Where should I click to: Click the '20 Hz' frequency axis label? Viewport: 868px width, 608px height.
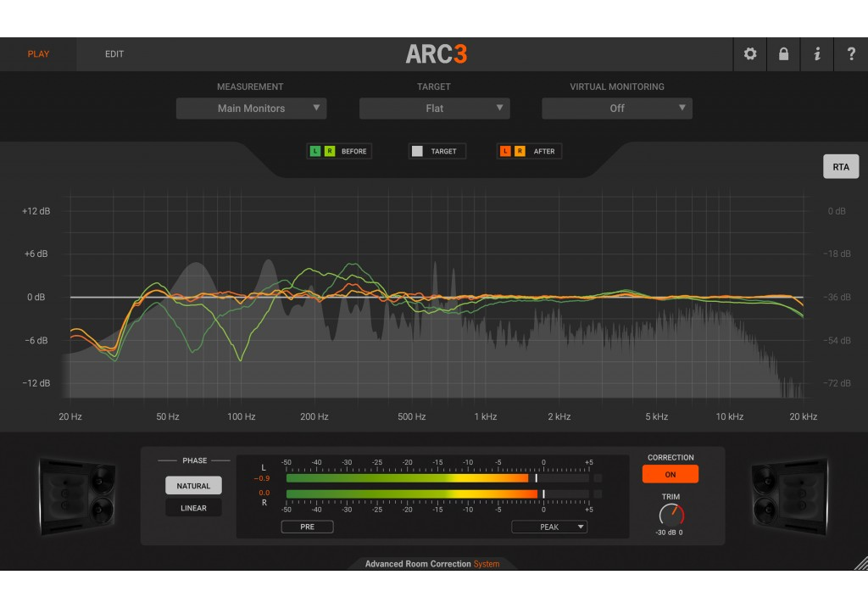pos(70,416)
